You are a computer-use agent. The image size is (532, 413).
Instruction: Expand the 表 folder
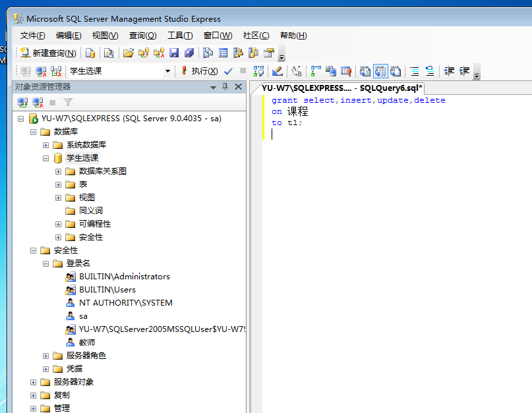coord(59,185)
